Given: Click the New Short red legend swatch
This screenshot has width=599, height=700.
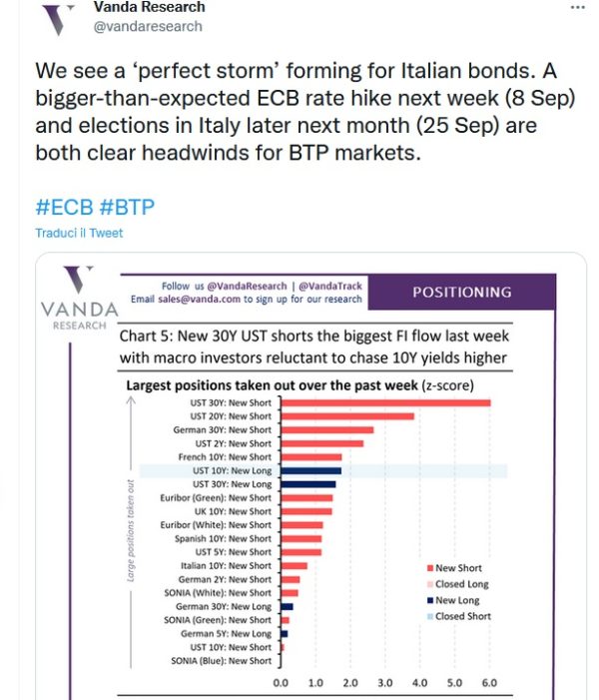Looking at the screenshot, I should coord(430,568).
